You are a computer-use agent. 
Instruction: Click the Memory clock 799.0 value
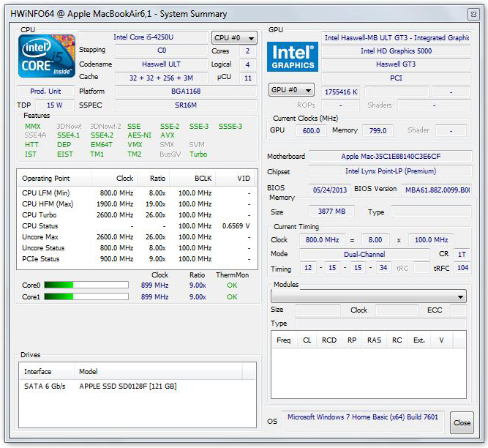(x=378, y=130)
